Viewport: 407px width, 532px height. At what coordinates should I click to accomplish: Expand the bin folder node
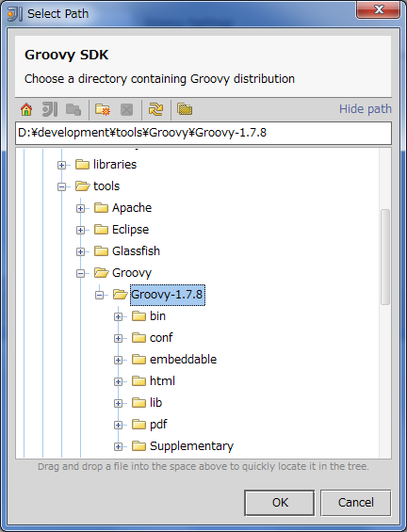118,317
